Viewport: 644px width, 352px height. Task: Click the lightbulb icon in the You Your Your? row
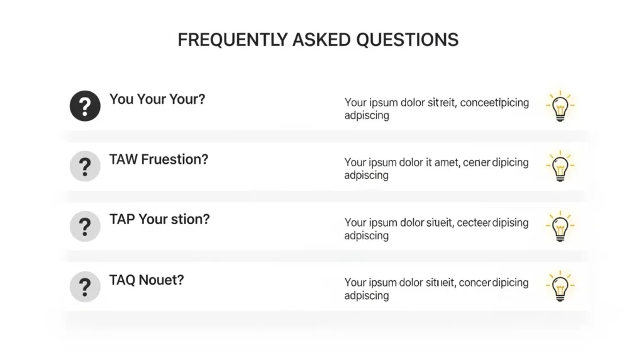pos(559,106)
